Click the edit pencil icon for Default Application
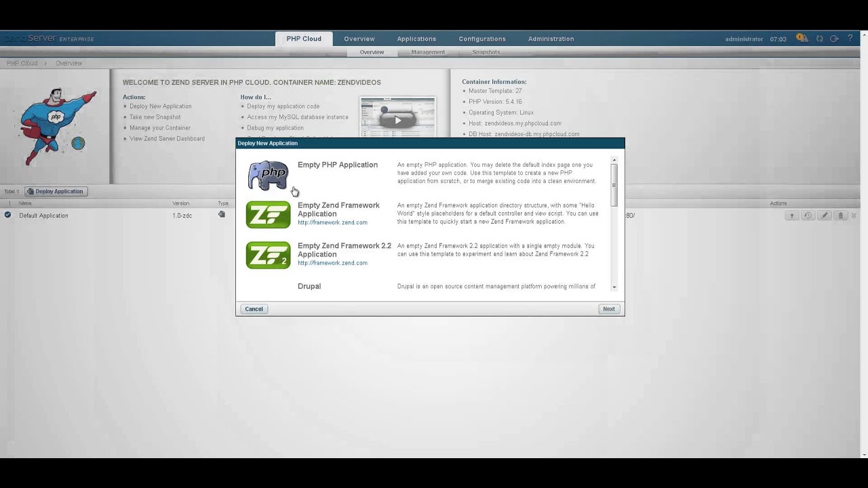Screen dimensions: 868x488 coord(825,216)
